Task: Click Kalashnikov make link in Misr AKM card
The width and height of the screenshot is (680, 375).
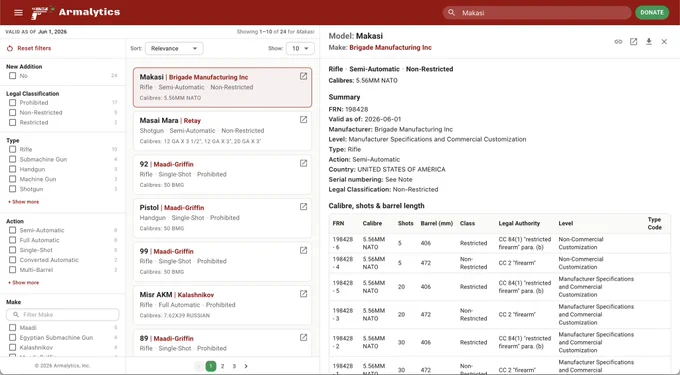Action: point(196,295)
